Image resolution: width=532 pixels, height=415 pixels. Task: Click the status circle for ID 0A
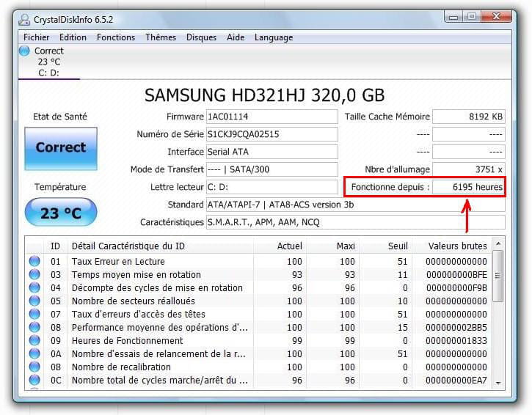[x=34, y=353]
